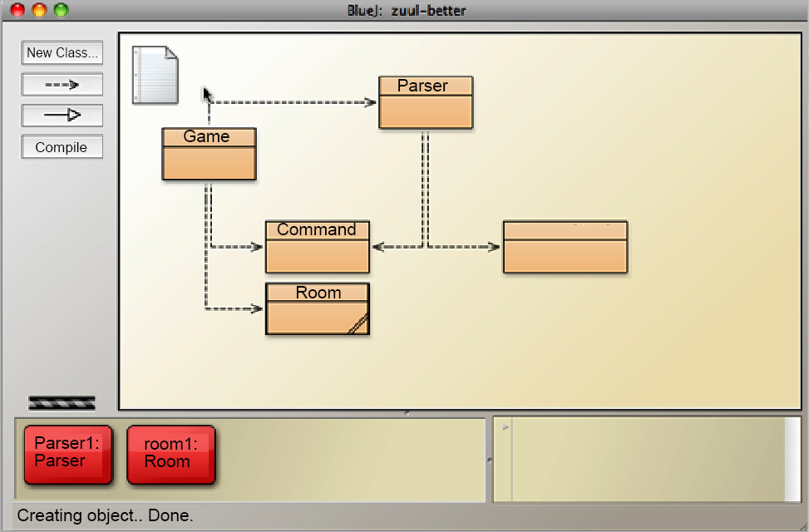Select the Parser1 object on the bench
This screenshot has height=532, width=809.
(x=67, y=455)
